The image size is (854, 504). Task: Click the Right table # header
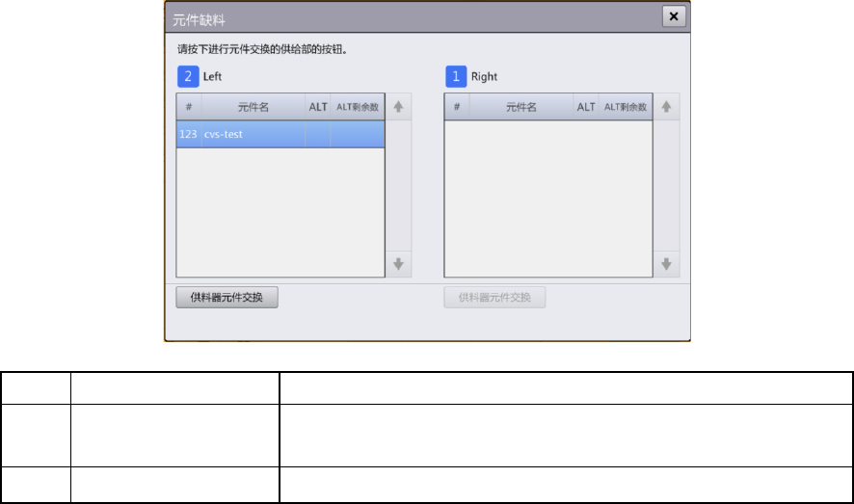click(x=457, y=107)
